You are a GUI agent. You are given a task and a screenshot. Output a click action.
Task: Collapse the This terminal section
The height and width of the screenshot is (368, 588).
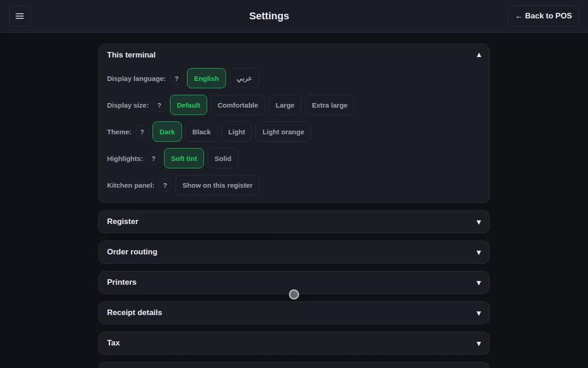tap(294, 55)
